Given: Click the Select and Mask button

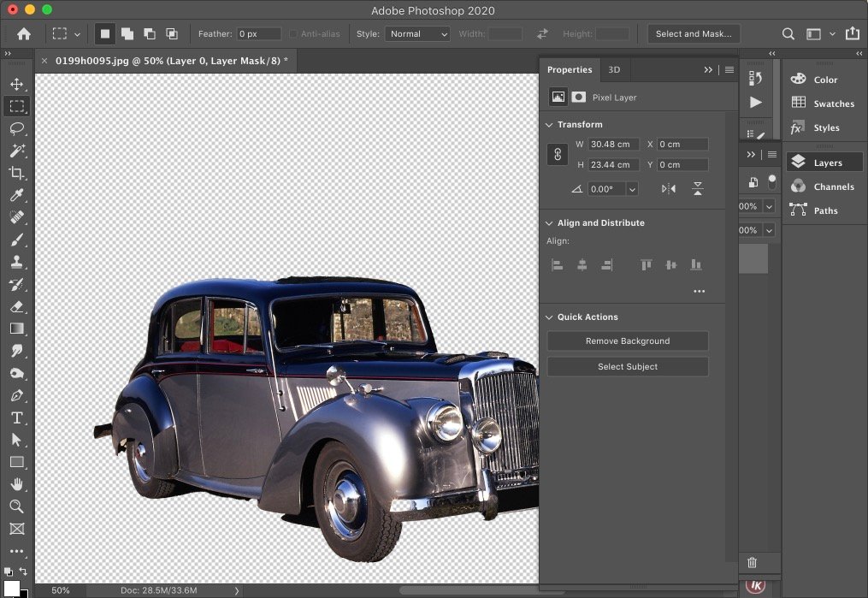Looking at the screenshot, I should click(694, 33).
